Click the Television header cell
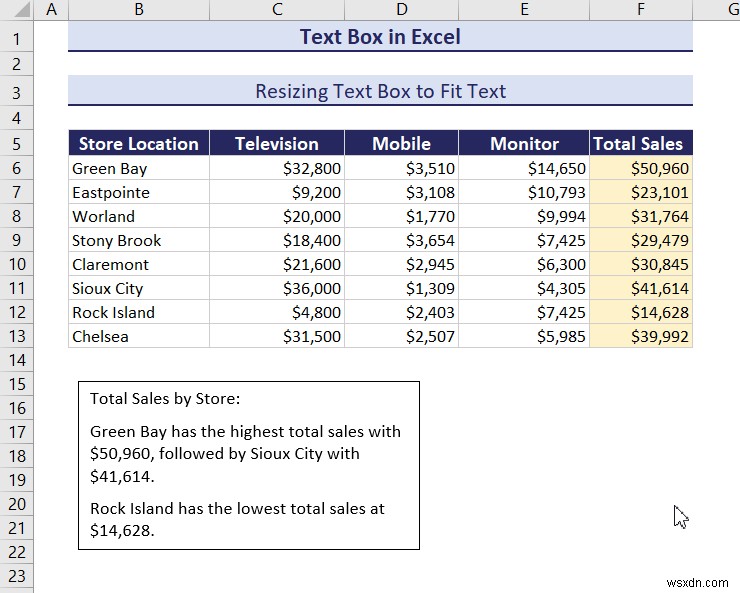Viewport: 740px width, 593px height. click(x=277, y=143)
